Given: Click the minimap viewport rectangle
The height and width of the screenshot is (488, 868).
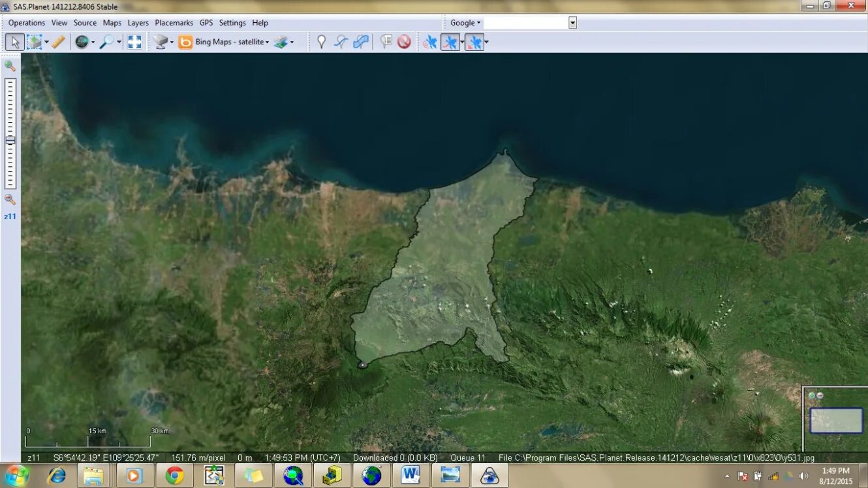Looking at the screenshot, I should point(836,421).
